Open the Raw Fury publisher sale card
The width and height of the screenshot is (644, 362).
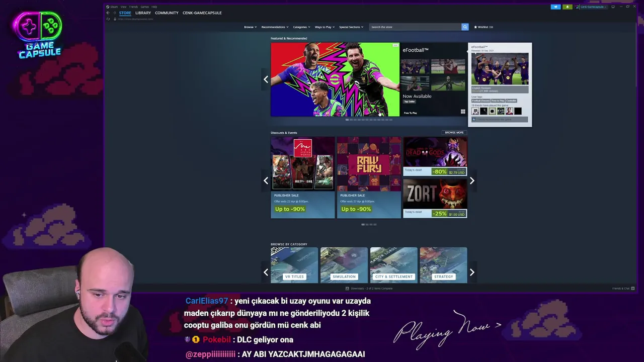click(369, 177)
